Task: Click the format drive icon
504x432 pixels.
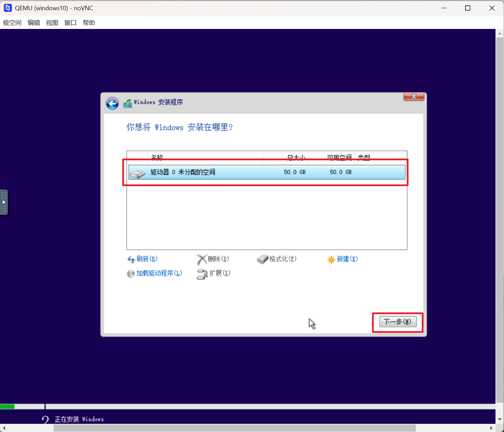Action: coord(263,259)
